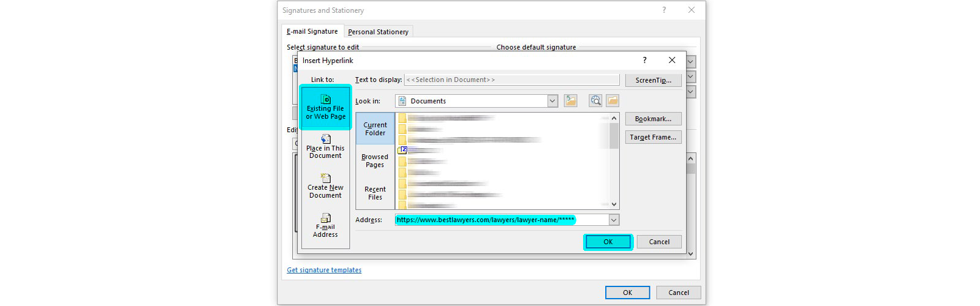Click the help question mark in Insert Hyperlink
This screenshot has width=980, height=306.
(644, 60)
